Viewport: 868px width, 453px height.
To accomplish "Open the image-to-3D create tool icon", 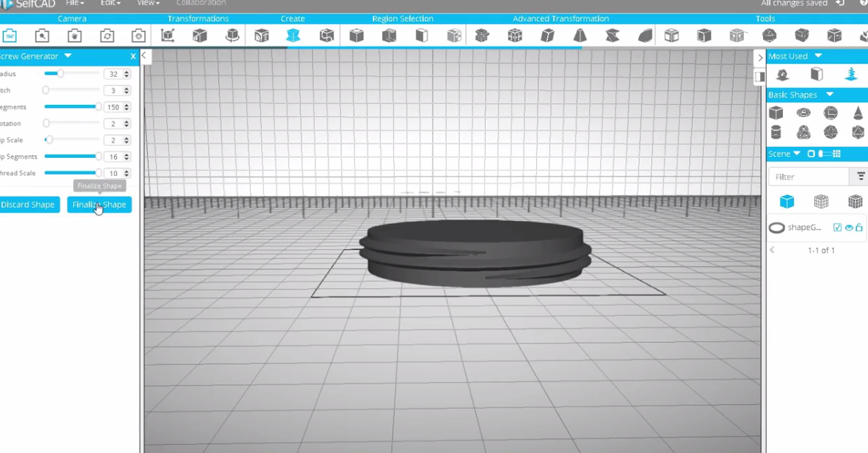I will (x=327, y=36).
